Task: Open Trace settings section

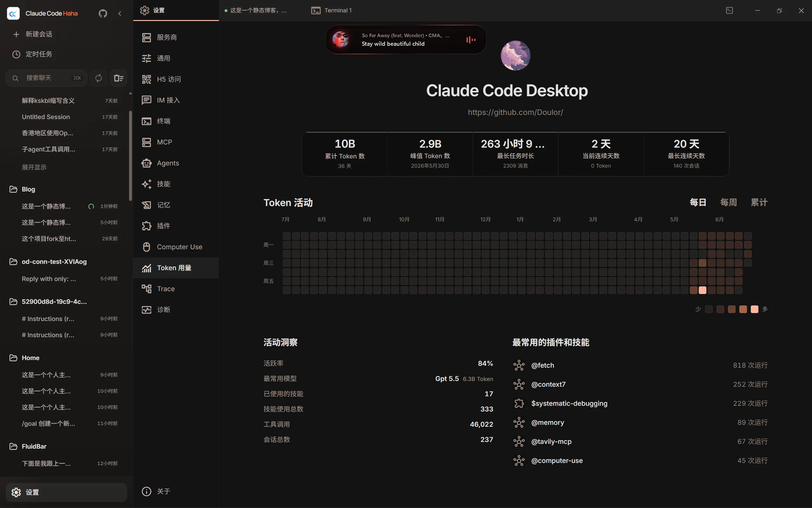Action: pos(176,289)
